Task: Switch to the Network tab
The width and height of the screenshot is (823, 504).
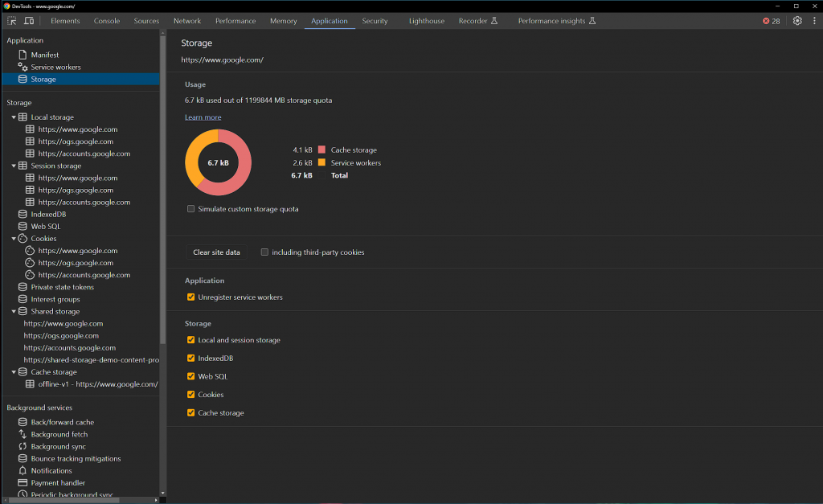Action: click(x=187, y=21)
